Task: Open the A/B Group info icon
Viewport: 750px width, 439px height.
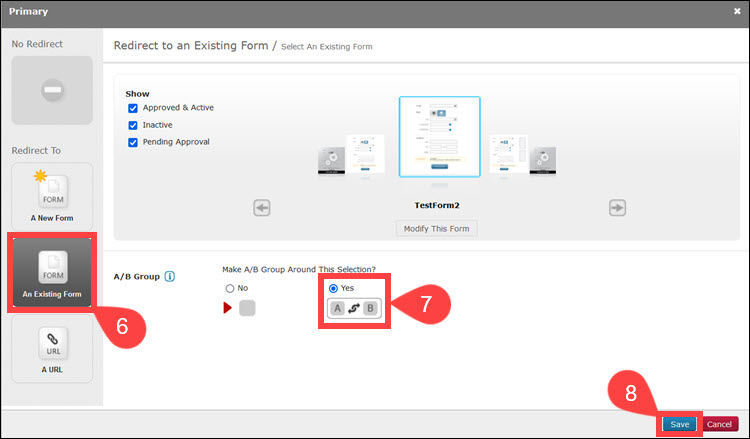Action: 170,276
